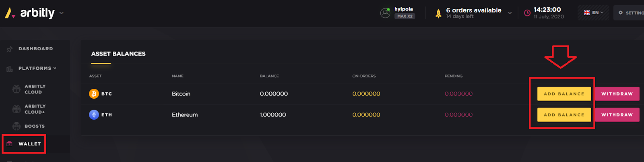
Task: Click the Arbitly logo icon
Action: pyautogui.click(x=10, y=13)
